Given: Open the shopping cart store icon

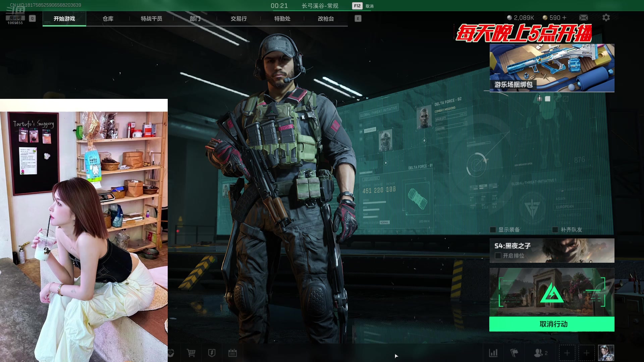Looking at the screenshot, I should coord(191,353).
